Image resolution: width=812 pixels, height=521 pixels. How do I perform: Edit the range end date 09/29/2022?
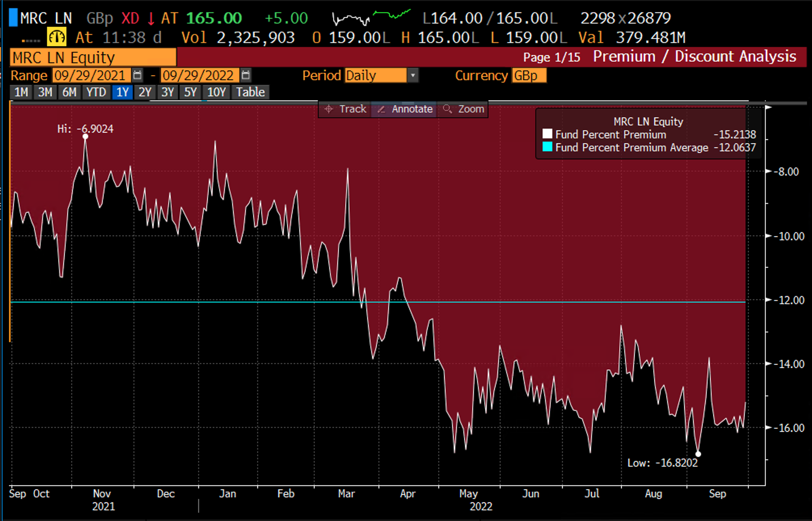200,76
